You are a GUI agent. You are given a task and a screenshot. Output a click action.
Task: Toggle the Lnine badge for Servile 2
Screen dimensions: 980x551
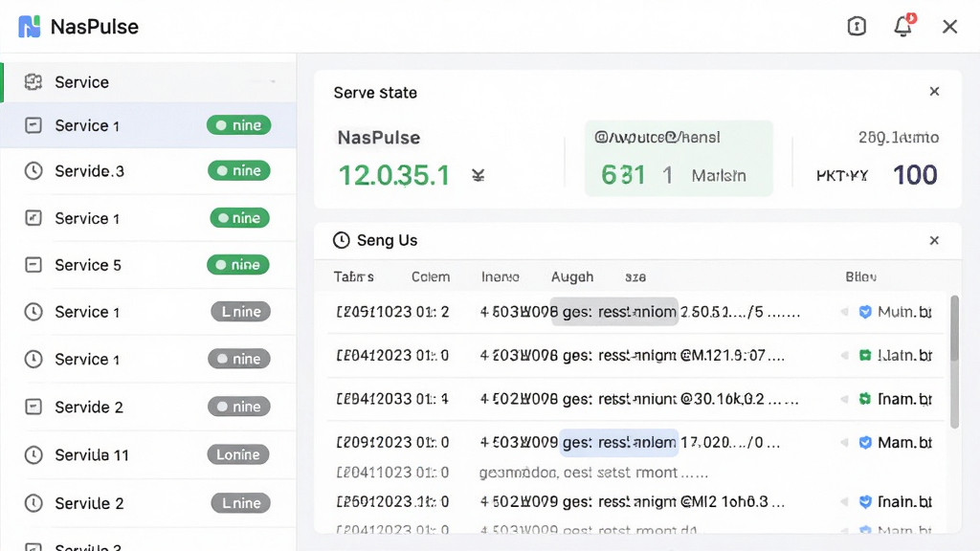(x=240, y=503)
